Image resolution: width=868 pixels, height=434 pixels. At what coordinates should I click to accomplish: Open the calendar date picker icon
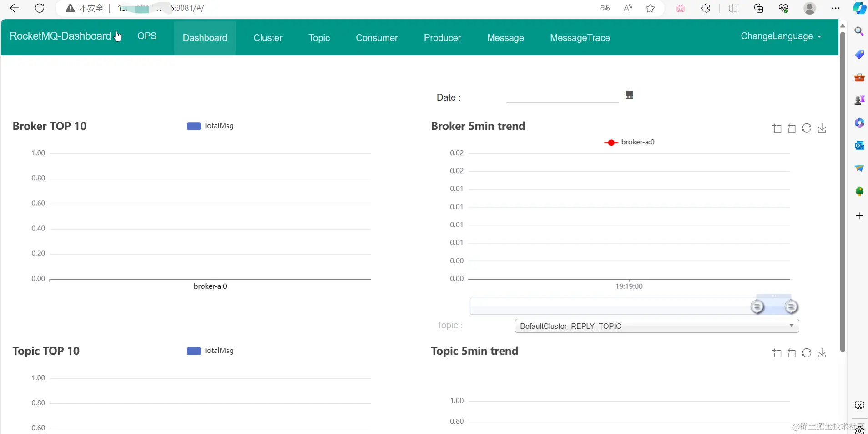coord(630,95)
